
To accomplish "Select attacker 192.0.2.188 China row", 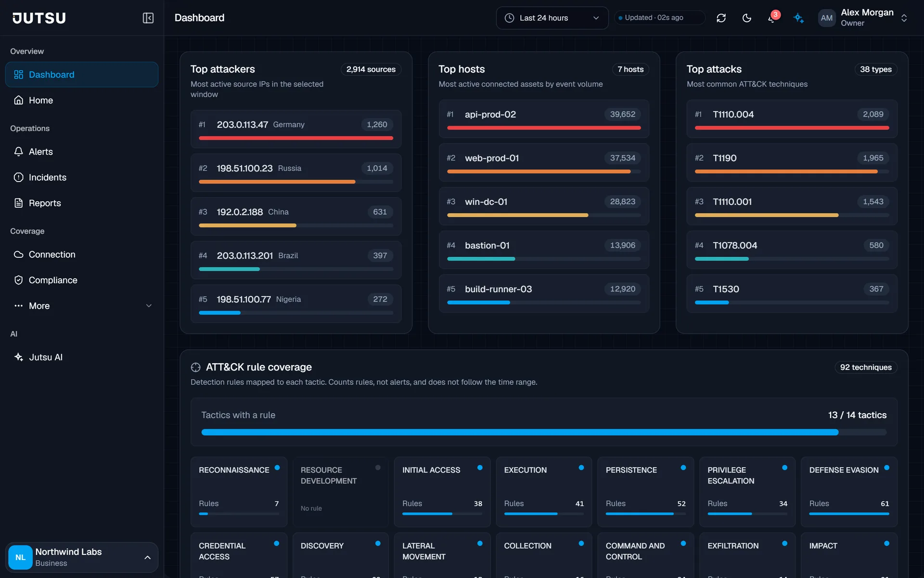I will click(x=296, y=216).
